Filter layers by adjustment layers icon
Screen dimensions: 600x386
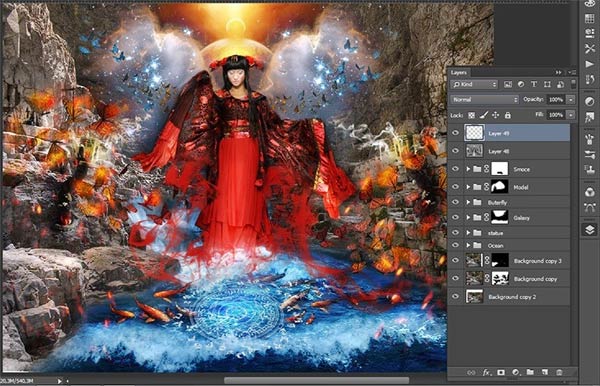click(x=521, y=85)
